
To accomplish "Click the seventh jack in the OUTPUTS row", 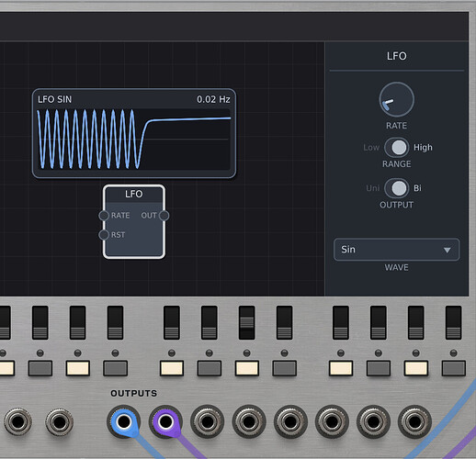I will pyautogui.click(x=373, y=421).
